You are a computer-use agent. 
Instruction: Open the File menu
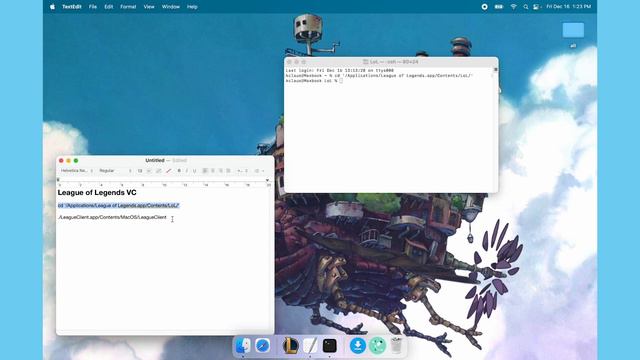(x=93, y=7)
